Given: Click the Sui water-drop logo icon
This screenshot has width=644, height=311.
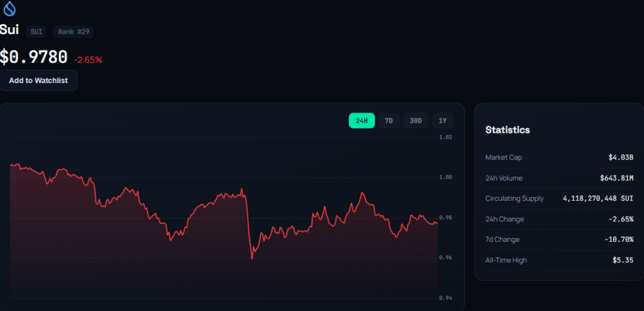Looking at the screenshot, I should [9, 8].
